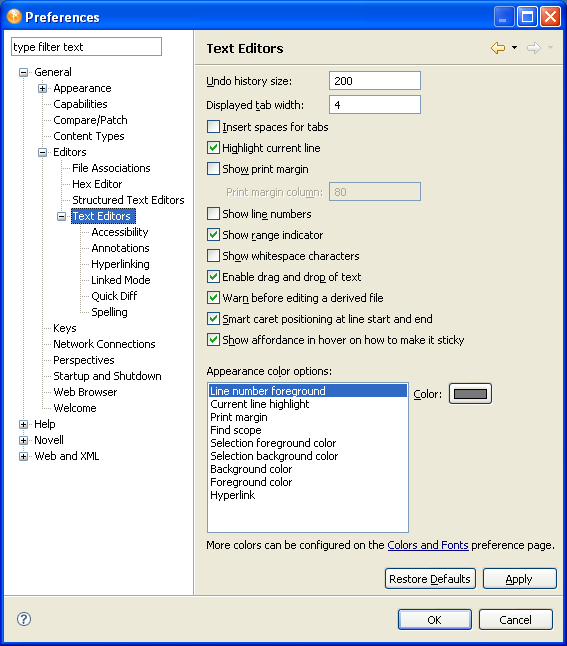Uncheck Warn before editing a derived file
Screen dimensions: 567x646
[213, 297]
